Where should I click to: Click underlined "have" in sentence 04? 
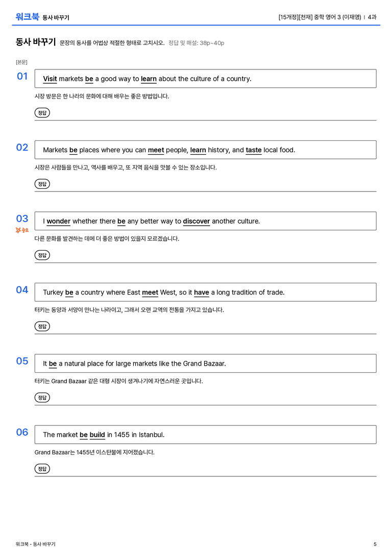(201, 293)
